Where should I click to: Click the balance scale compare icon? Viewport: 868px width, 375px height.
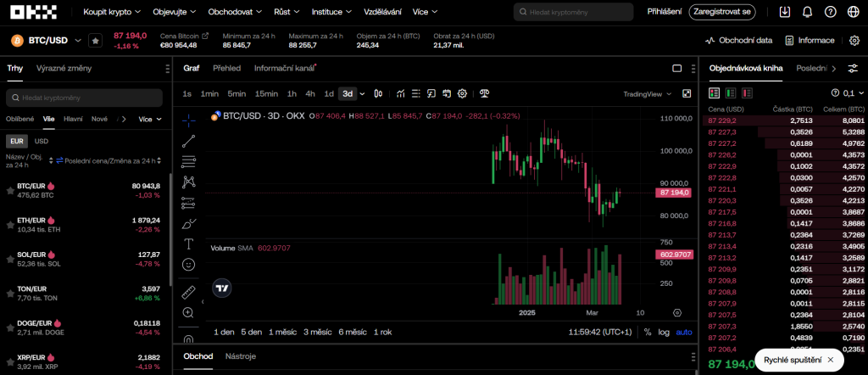485,93
